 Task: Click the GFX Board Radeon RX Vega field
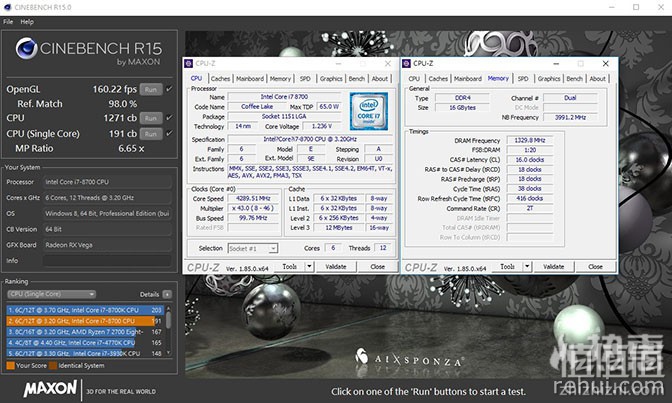[107, 245]
